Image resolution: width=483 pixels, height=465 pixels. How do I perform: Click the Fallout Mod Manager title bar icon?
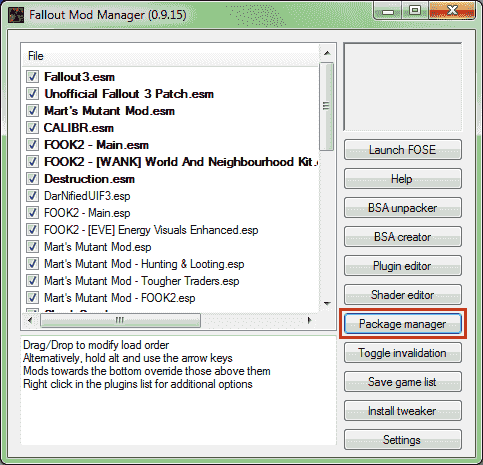tap(16, 15)
